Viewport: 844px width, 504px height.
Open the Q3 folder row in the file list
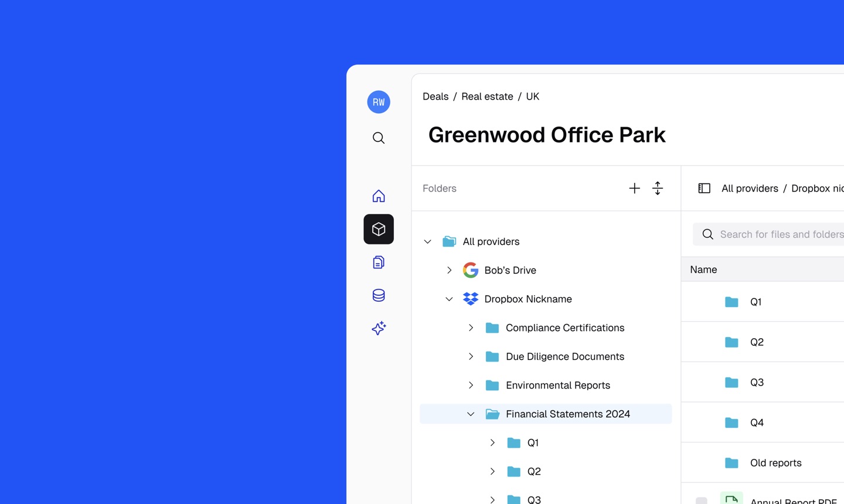point(763,382)
